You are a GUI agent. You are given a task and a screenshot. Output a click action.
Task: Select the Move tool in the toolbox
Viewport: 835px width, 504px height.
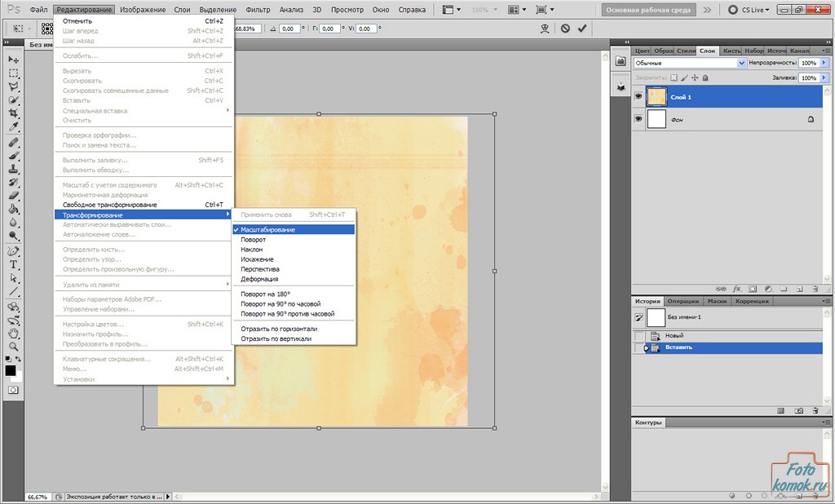13,60
